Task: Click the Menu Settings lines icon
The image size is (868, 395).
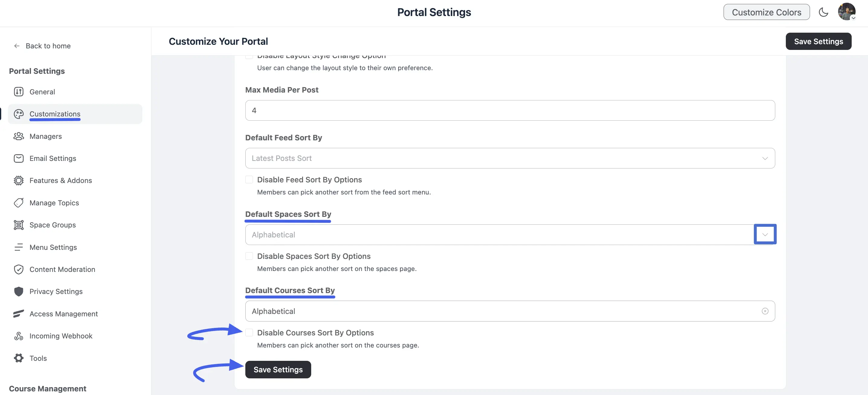Action: point(18,247)
